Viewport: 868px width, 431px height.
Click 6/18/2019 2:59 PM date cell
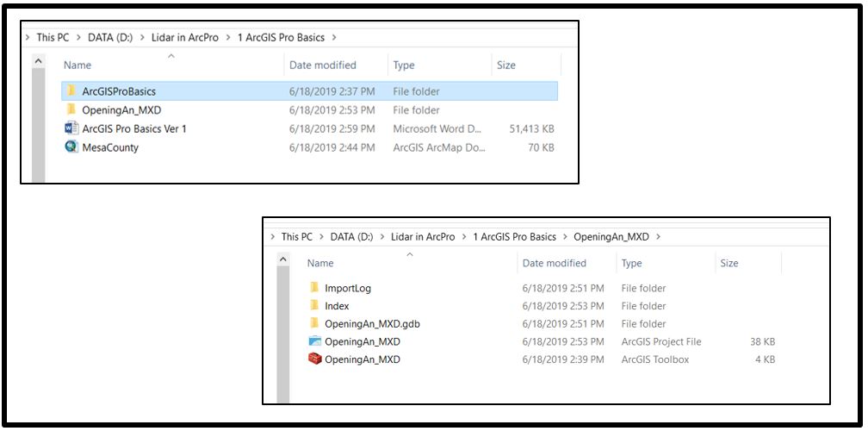[332, 129]
